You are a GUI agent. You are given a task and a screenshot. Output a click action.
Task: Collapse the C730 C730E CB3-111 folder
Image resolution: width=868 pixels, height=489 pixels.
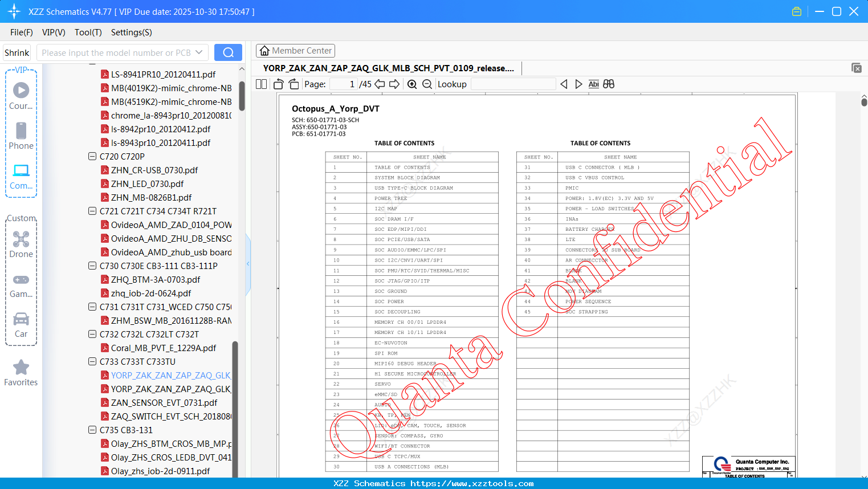click(x=92, y=266)
